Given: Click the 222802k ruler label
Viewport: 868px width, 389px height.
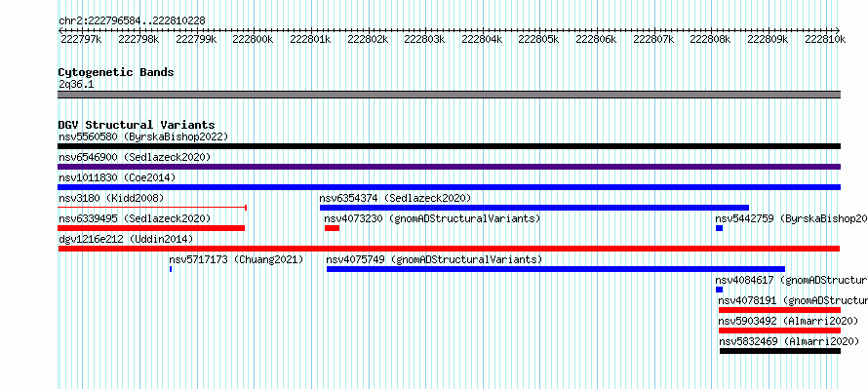Looking at the screenshot, I should tap(367, 39).
